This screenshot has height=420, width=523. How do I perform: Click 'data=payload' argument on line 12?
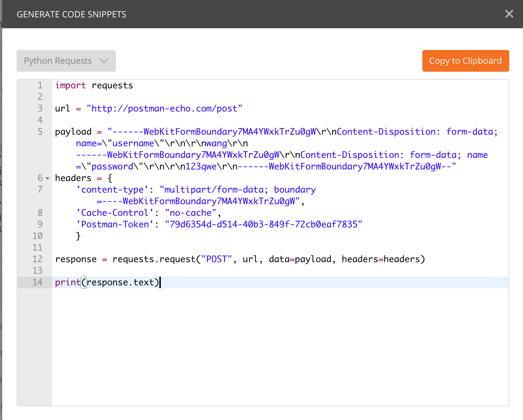coord(300,259)
